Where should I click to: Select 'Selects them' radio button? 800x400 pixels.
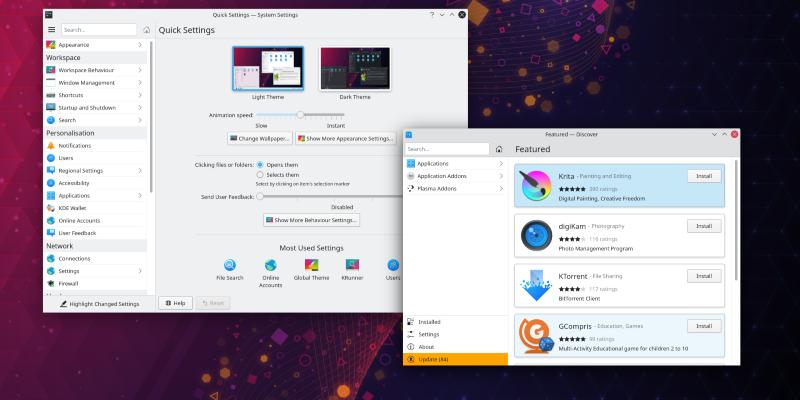261,175
